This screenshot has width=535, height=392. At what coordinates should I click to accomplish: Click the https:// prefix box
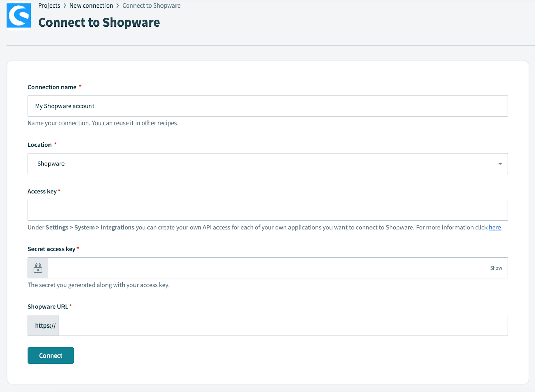[43, 325]
